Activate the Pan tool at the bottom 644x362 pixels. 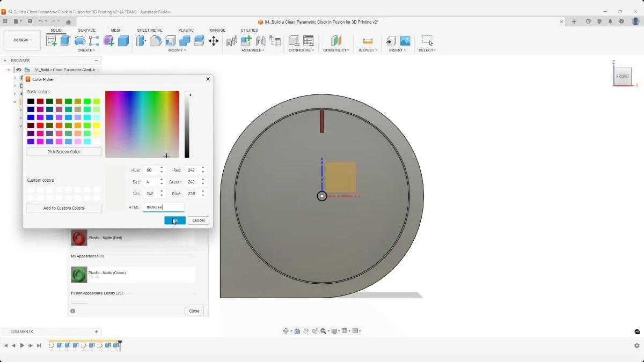(x=306, y=330)
